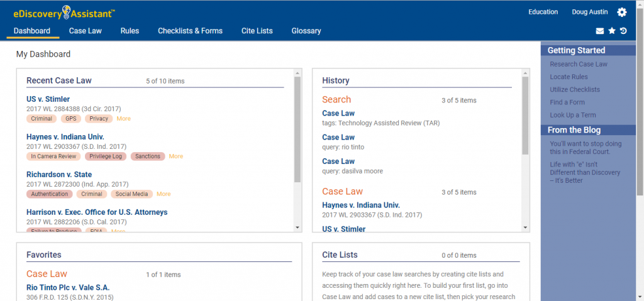Open Harrison v. Exec. Office for U.S. Attorneys
This screenshot has height=301, width=644.
point(97,212)
